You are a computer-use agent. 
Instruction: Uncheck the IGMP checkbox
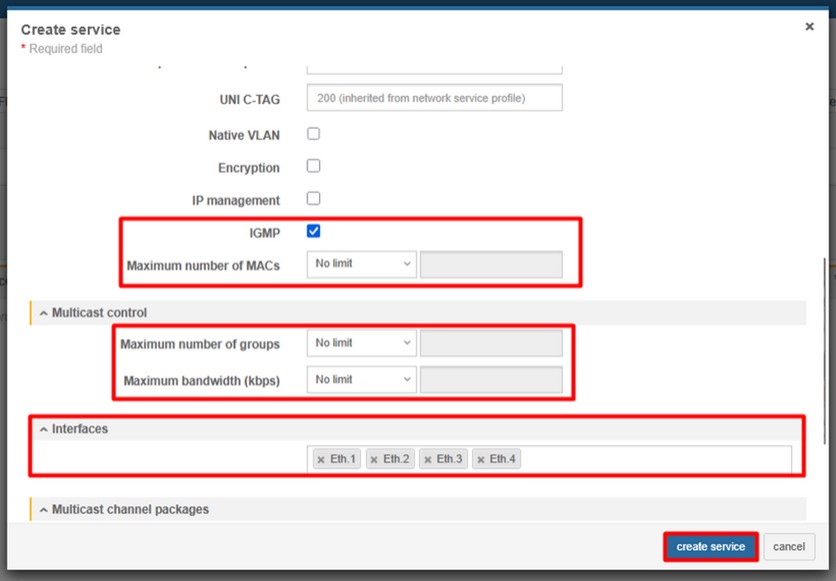[313, 231]
